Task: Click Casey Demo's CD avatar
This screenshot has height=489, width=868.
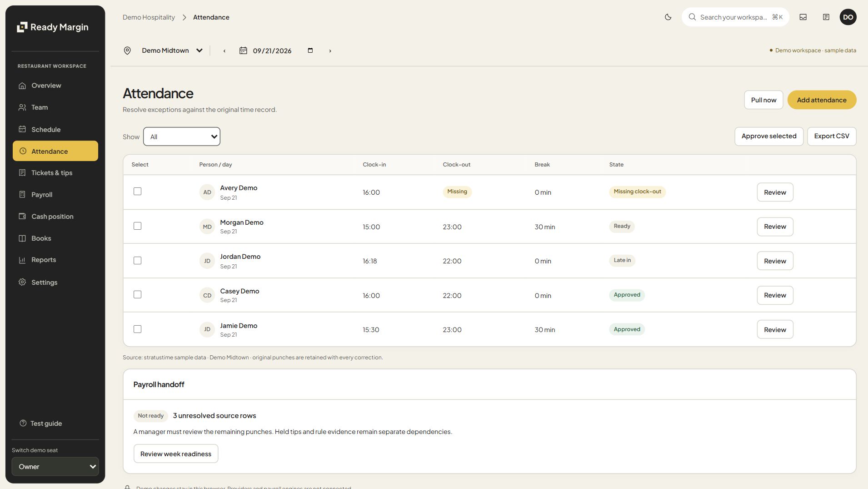Action: (207, 295)
